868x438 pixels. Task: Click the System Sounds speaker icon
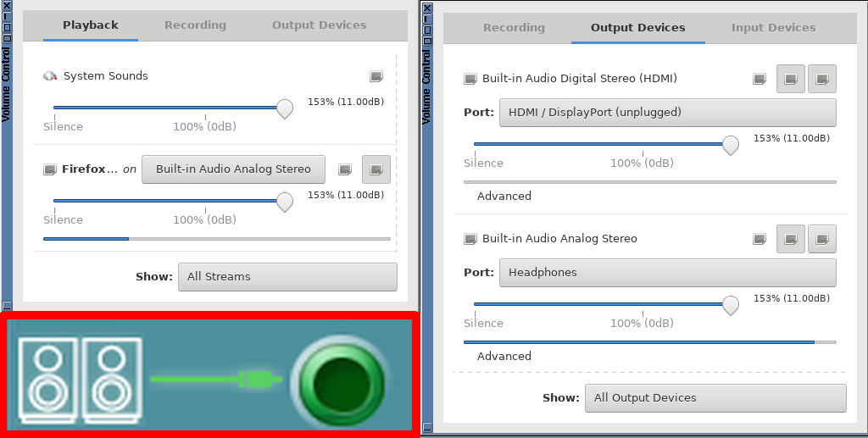[50, 76]
